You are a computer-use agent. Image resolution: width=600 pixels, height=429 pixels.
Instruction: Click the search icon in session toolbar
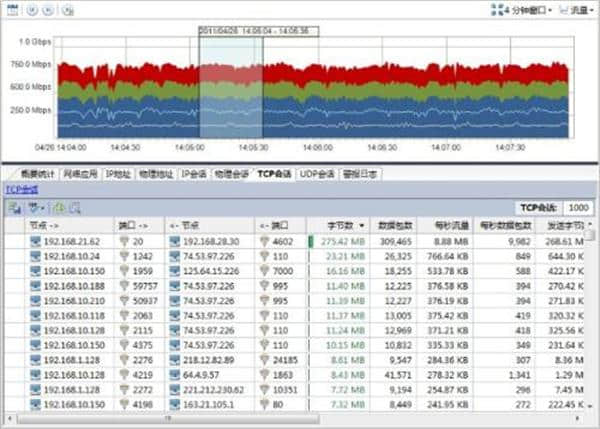pos(74,207)
